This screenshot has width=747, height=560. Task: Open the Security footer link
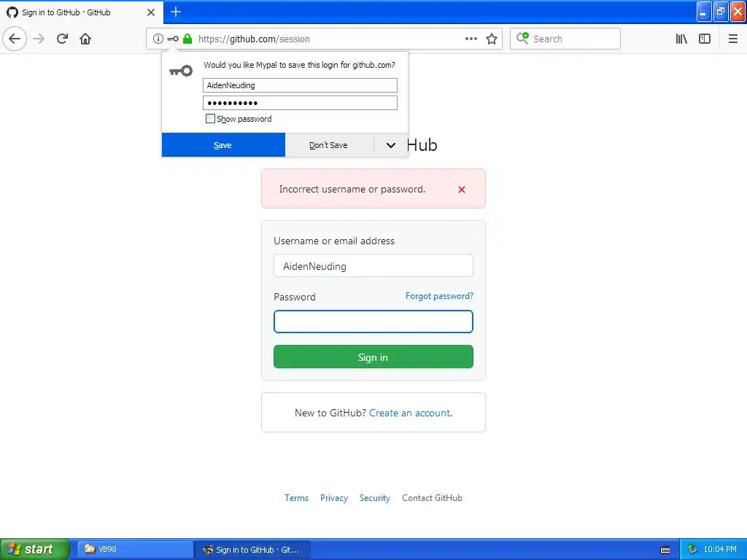[x=375, y=498]
